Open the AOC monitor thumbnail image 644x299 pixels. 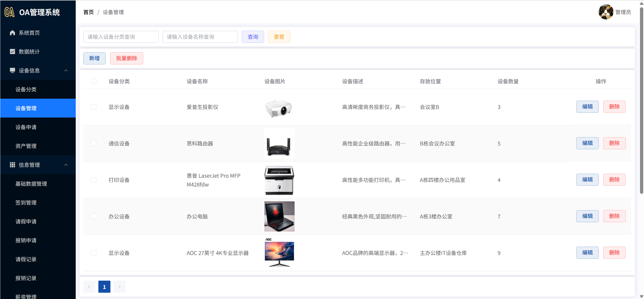tap(279, 253)
